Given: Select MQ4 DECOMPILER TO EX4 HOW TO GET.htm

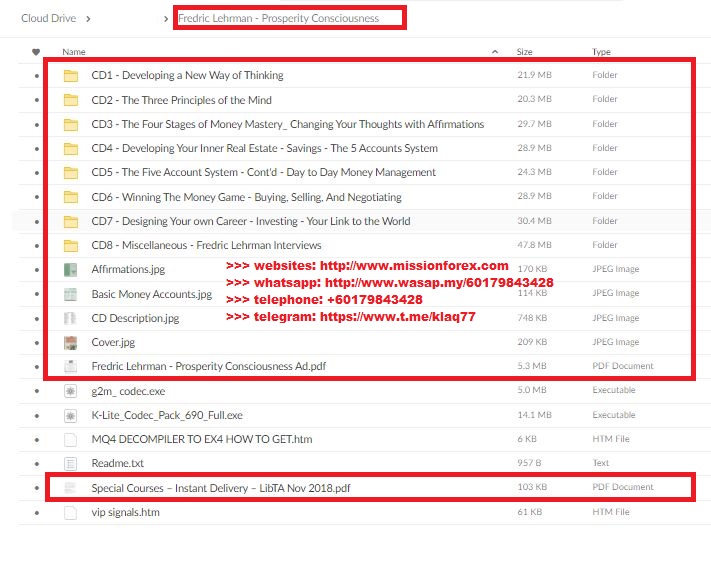Looking at the screenshot, I should click(x=202, y=439).
